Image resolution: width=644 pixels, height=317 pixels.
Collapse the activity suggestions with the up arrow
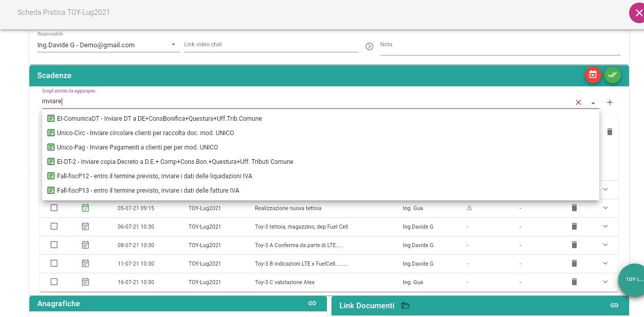pos(593,102)
